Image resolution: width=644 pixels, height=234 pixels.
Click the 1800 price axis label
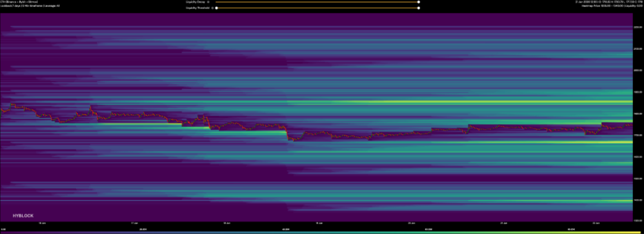[x=638, y=113]
